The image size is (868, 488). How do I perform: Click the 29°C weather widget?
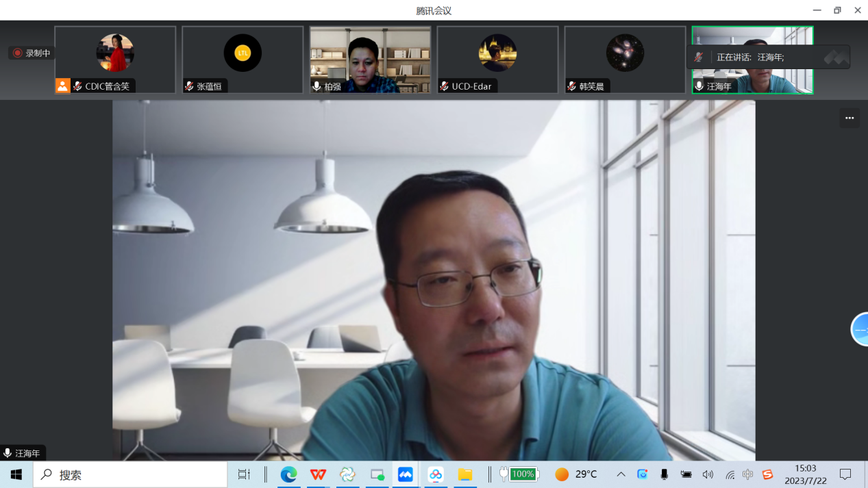(575, 474)
